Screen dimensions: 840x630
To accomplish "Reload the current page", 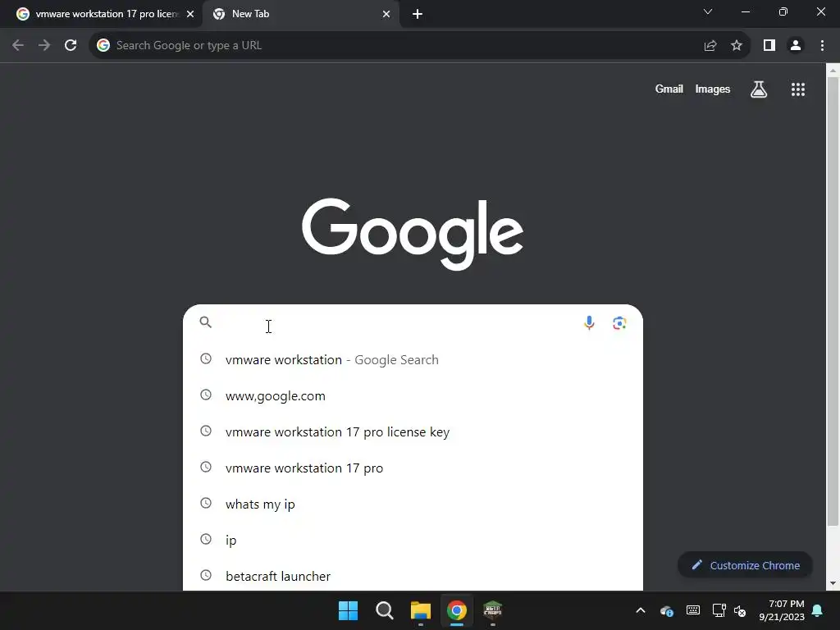I will [71, 46].
